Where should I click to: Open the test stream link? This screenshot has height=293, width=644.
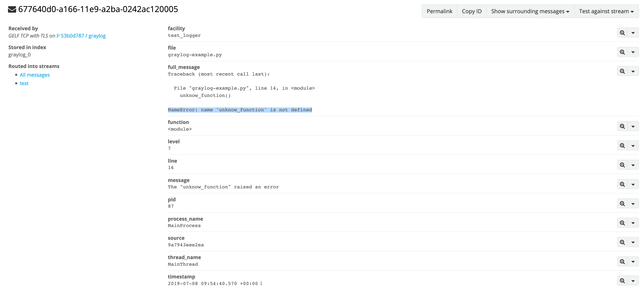(x=24, y=83)
